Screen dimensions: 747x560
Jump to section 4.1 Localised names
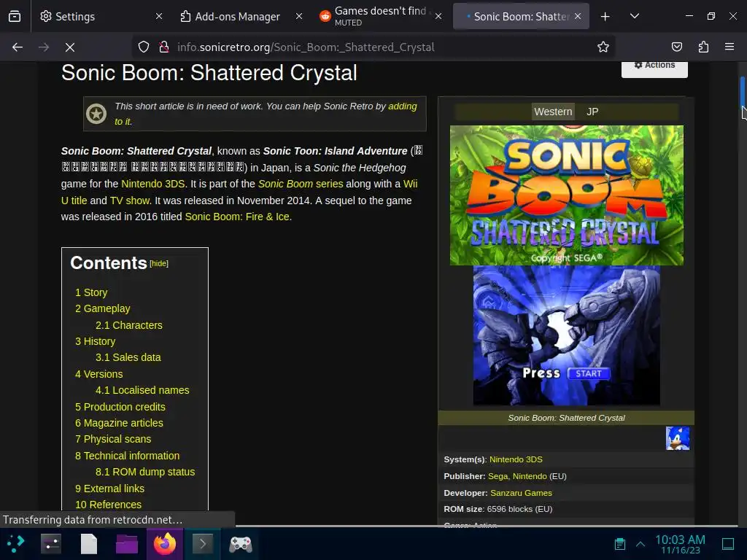[142, 391]
